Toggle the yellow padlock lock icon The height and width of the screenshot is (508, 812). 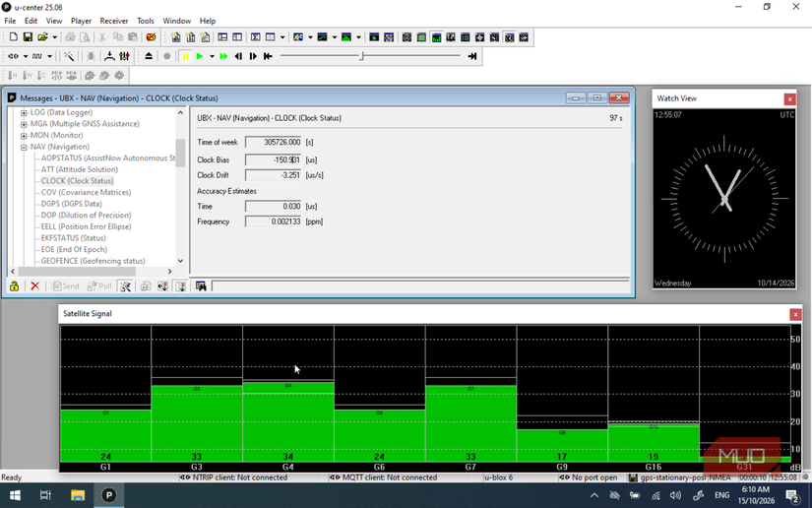[x=14, y=286]
